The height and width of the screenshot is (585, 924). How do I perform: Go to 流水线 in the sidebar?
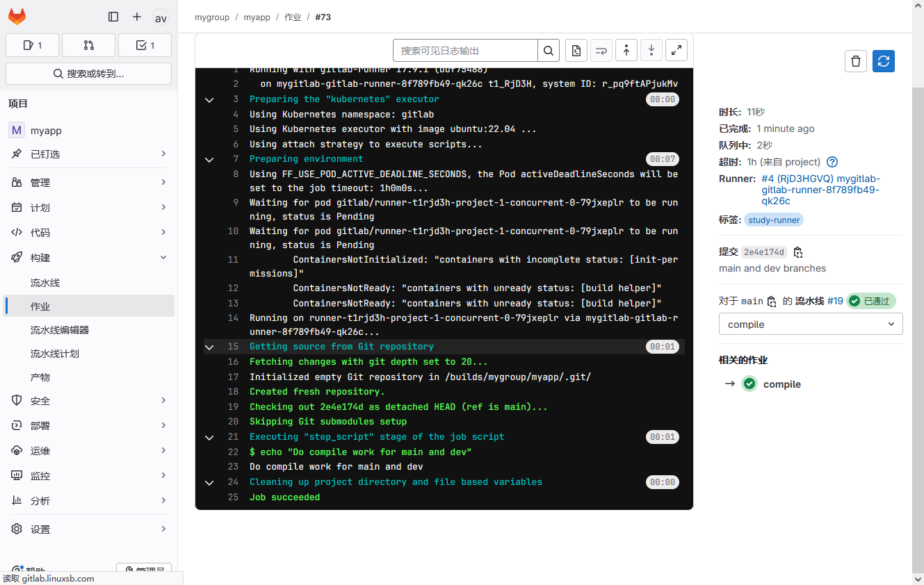[88, 283]
